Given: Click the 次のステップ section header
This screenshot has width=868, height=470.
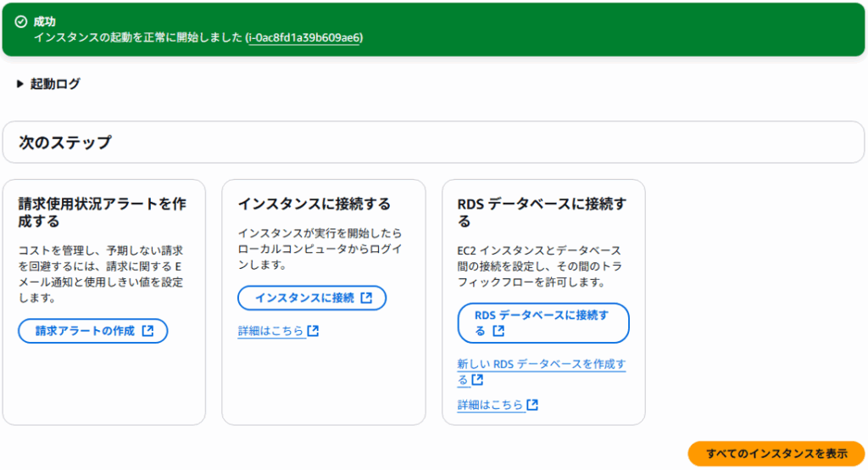Looking at the screenshot, I should click(x=64, y=143).
